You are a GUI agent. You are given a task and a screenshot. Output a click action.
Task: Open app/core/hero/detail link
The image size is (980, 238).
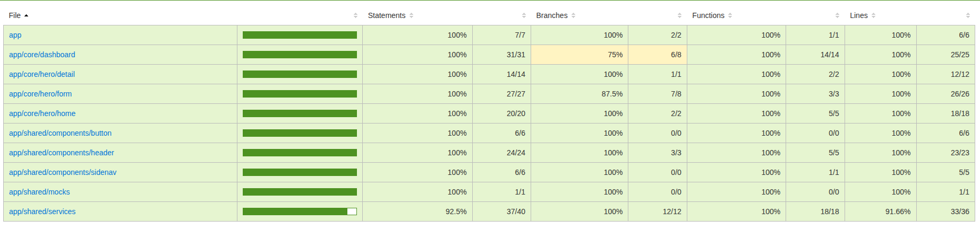click(x=42, y=74)
